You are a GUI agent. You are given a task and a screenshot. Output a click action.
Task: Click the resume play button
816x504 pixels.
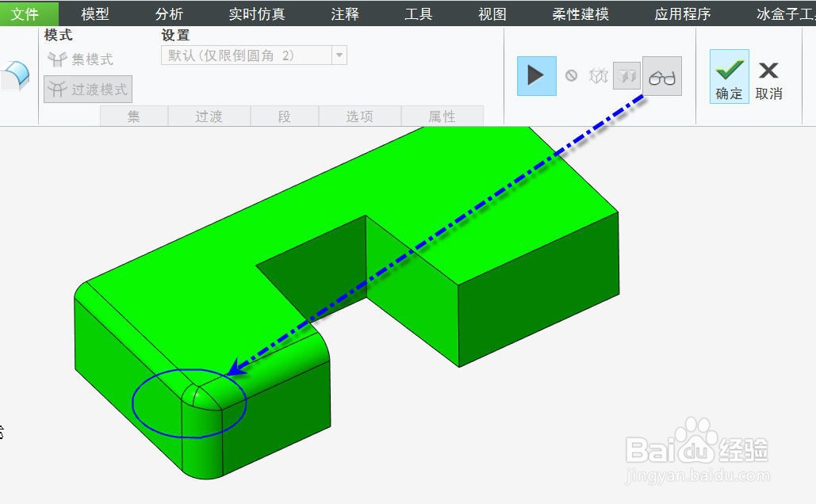537,76
